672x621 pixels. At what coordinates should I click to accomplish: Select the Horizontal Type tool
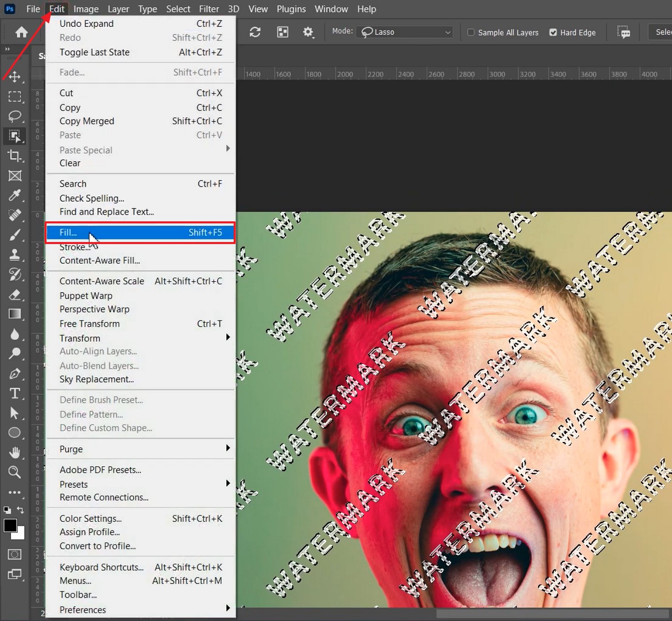(x=14, y=393)
